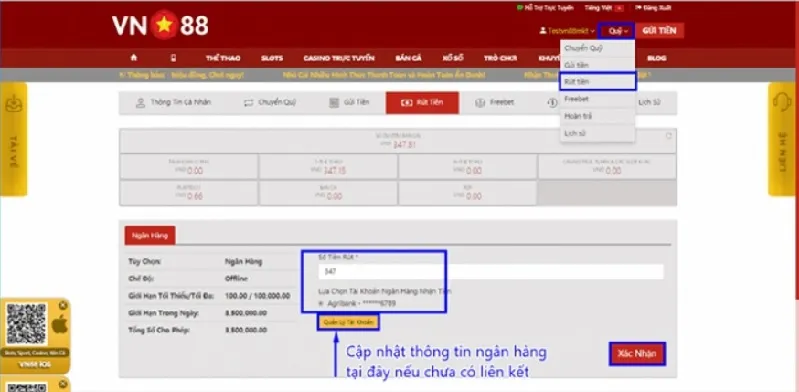Switch to the Chuyển Quỹ tab
The image size is (799, 392).
[x=270, y=103]
